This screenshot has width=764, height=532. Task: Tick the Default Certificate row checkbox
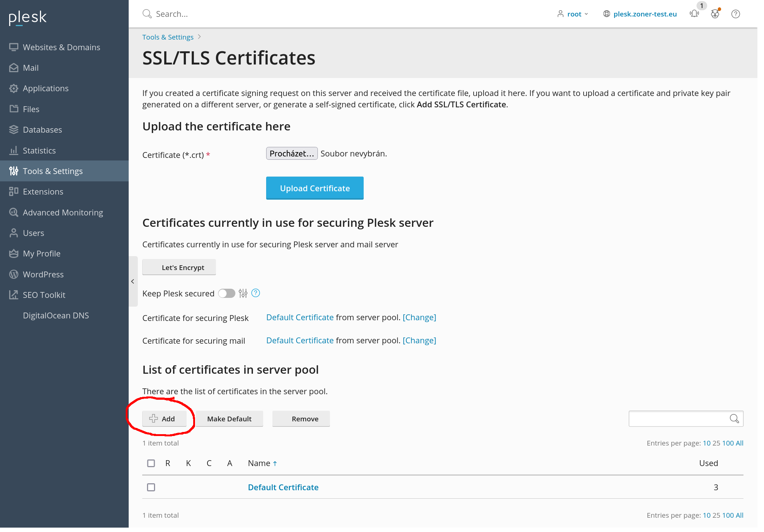[x=151, y=487]
